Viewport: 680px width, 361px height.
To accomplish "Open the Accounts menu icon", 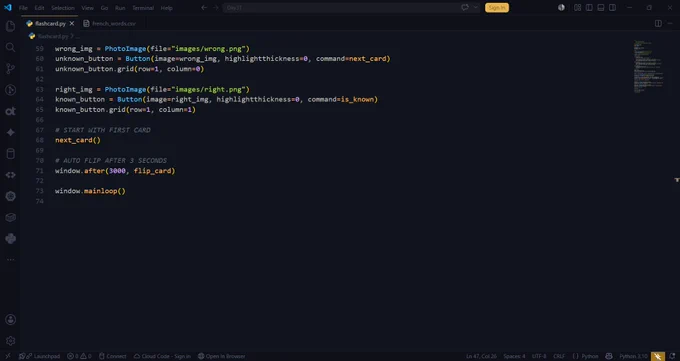I will (x=10, y=320).
